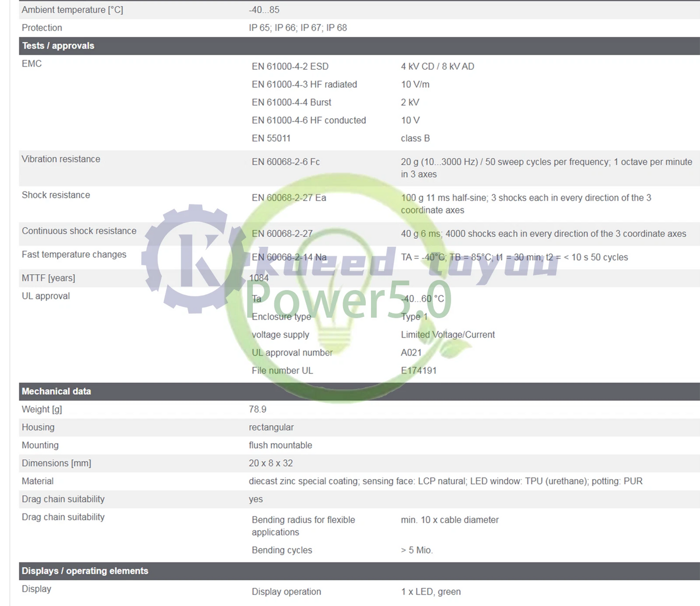
Task: Select the IP 65; IP 66; IP 67; IP 68 value
Action: click(x=298, y=28)
